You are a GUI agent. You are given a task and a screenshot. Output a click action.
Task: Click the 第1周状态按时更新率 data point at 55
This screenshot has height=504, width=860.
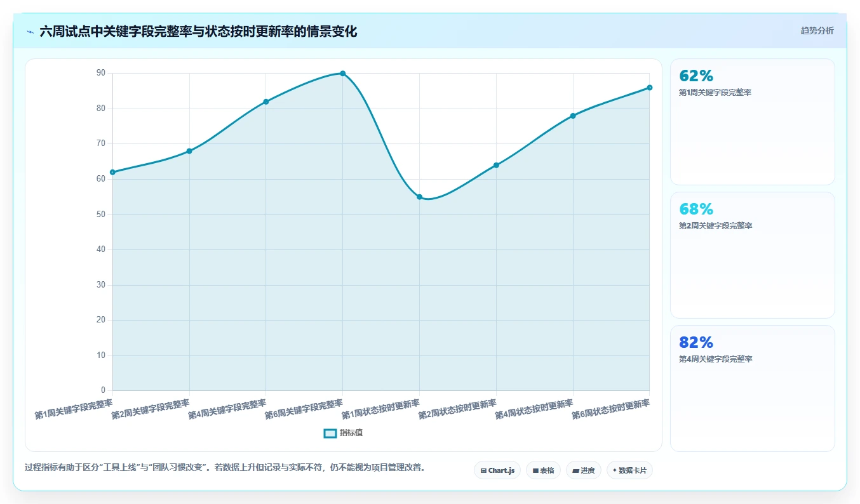pyautogui.click(x=419, y=197)
